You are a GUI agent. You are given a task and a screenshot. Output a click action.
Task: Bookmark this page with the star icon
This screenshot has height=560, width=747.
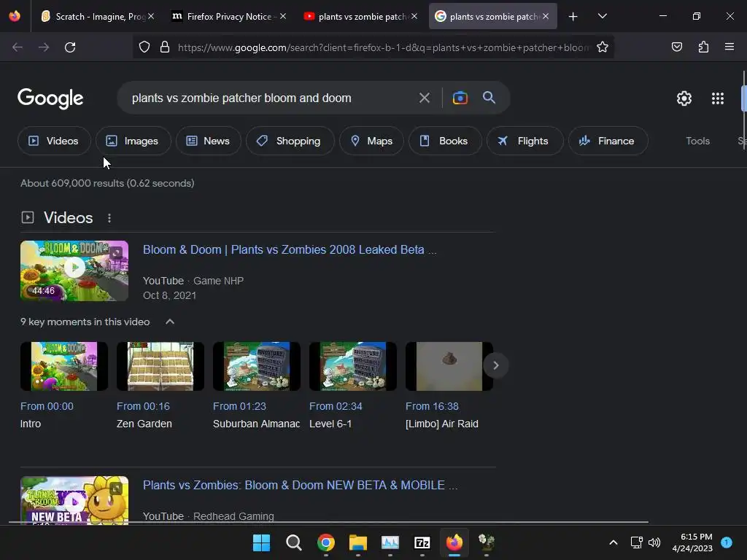click(x=602, y=47)
